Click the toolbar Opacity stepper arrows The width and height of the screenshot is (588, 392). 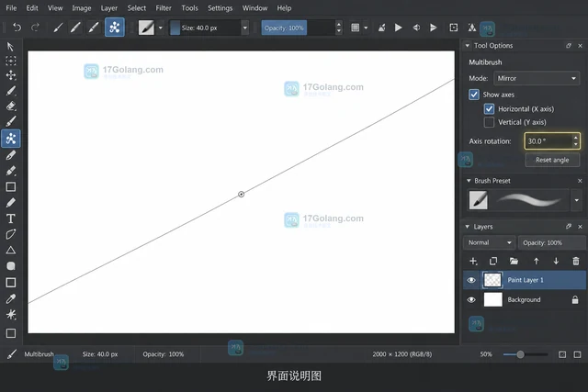tap(339, 28)
